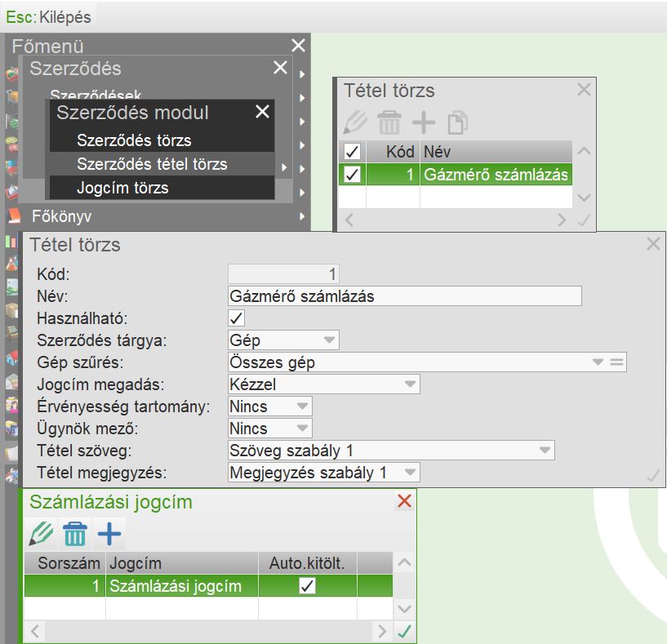Click scroll-up arrow in Tétel törzs list
Viewport: 667px width, 644px height.
point(584,150)
